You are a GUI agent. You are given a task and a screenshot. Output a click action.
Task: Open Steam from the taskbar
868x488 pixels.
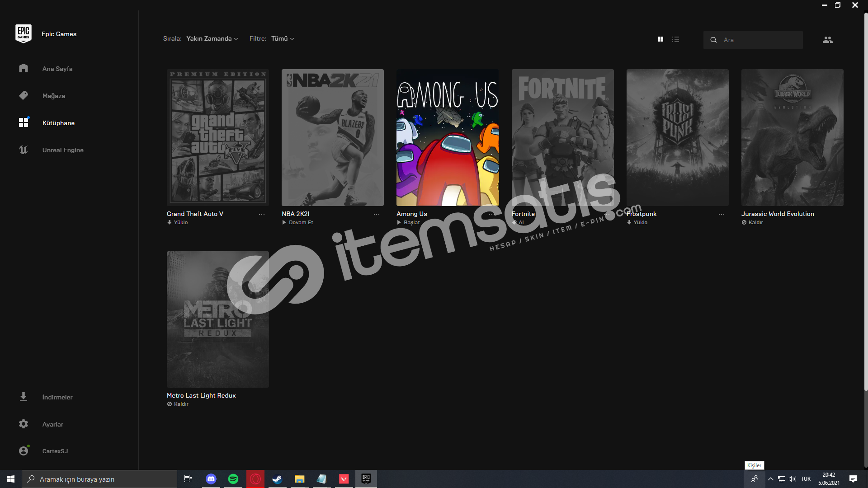(x=277, y=479)
